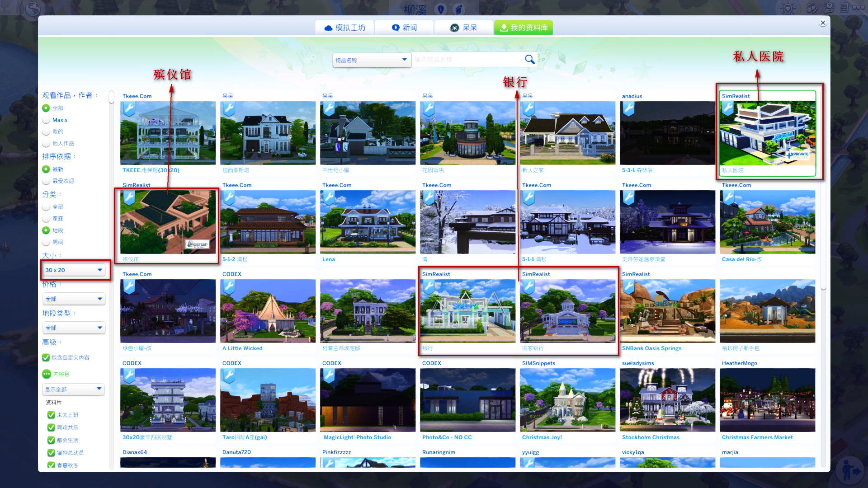
Task: Open the 30 x 20 size dropdown
Action: click(74, 270)
